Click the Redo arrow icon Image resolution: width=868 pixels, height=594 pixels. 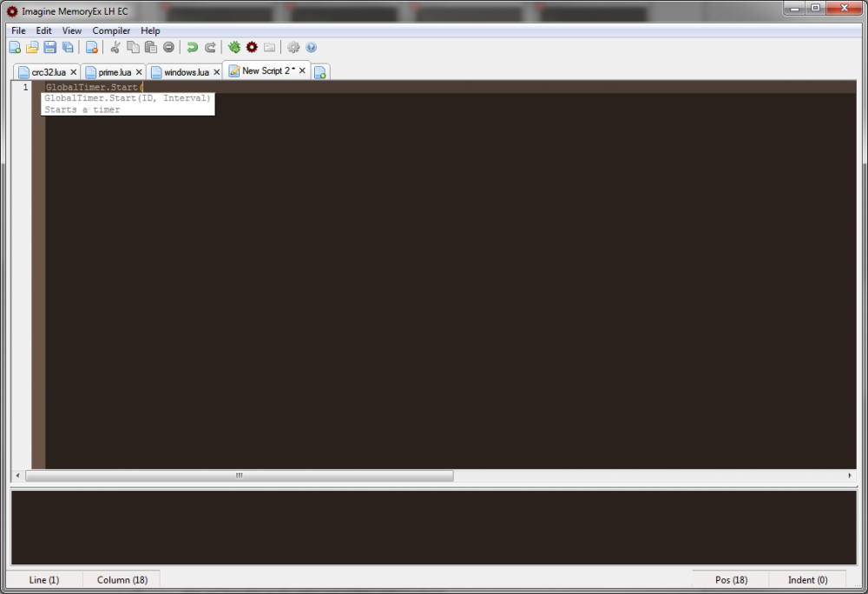210,48
